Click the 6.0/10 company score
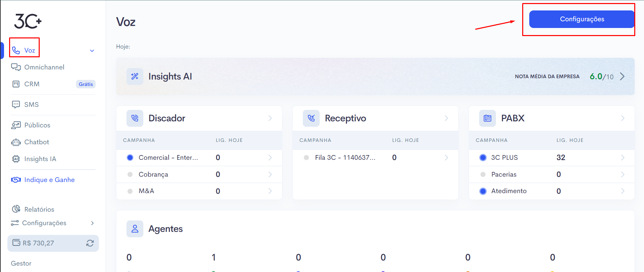 point(602,77)
